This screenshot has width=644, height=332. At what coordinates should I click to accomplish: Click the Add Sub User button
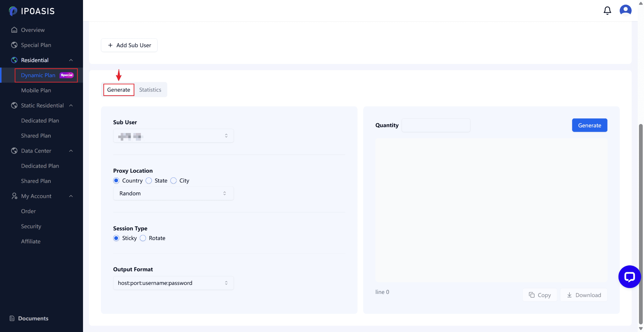pyautogui.click(x=129, y=45)
